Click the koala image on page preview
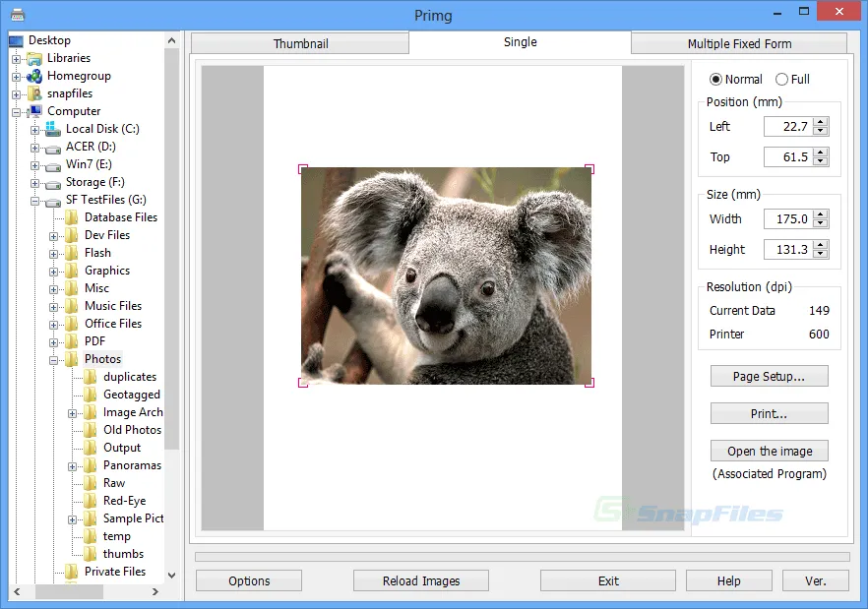This screenshot has height=609, width=868. click(x=446, y=275)
